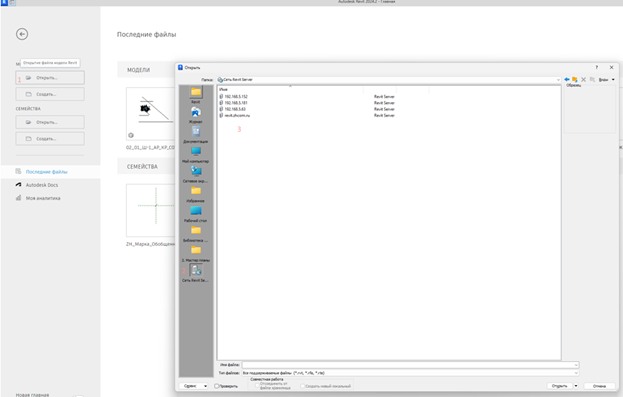Viewport: 623px width, 397px height.
Task: Click the Отмена button
Action: pyautogui.click(x=600, y=386)
